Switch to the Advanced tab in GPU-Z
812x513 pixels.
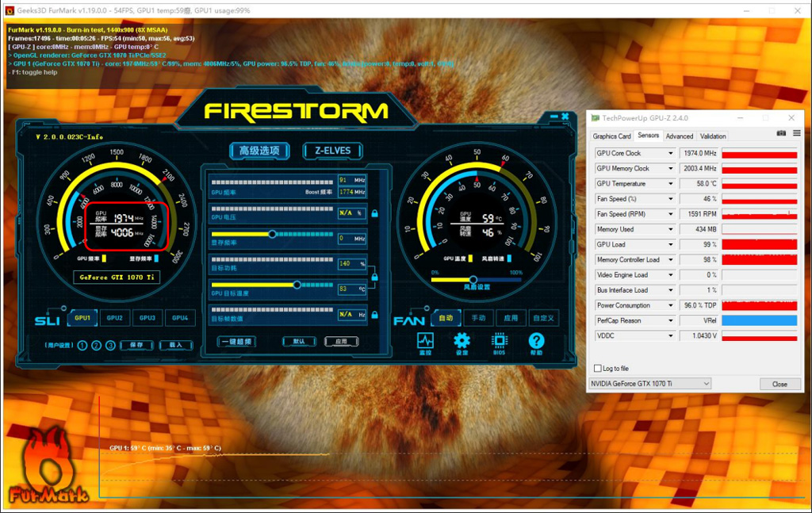[680, 136]
